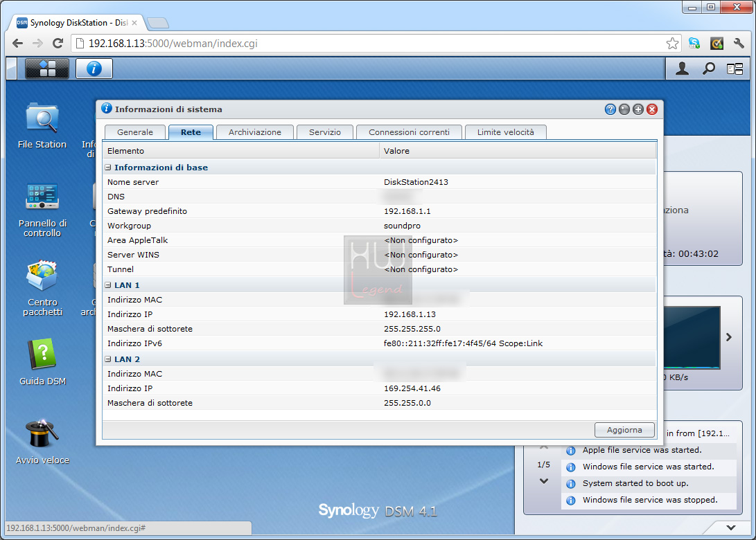The width and height of the screenshot is (756, 540).
Task: Go back in browser history
Action: click(x=18, y=44)
